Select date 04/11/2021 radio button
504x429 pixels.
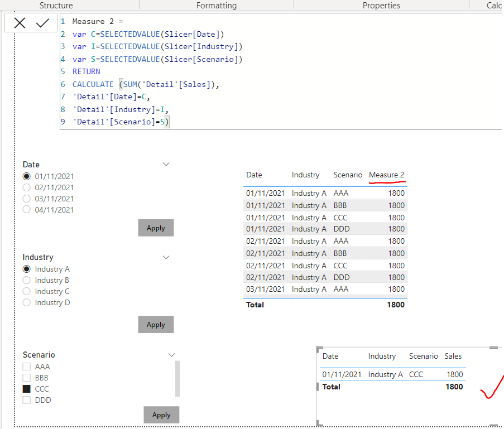(x=27, y=210)
